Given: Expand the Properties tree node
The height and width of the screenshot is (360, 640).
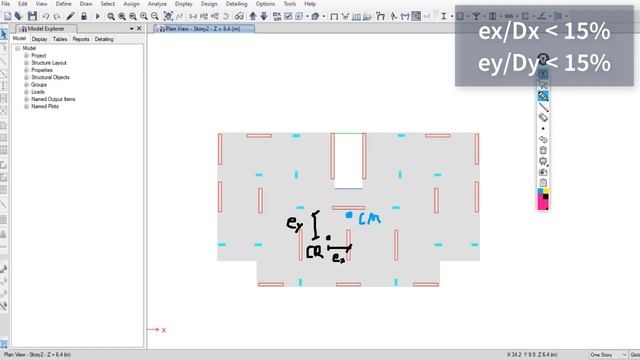Looking at the screenshot, I should 27,70.
